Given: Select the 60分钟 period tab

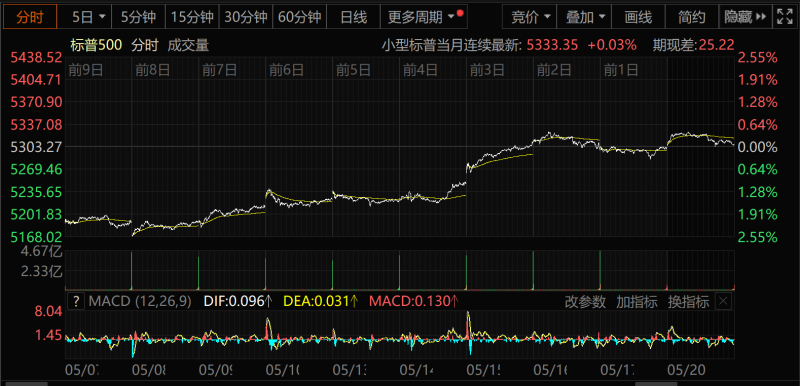Looking at the screenshot, I should [299, 18].
